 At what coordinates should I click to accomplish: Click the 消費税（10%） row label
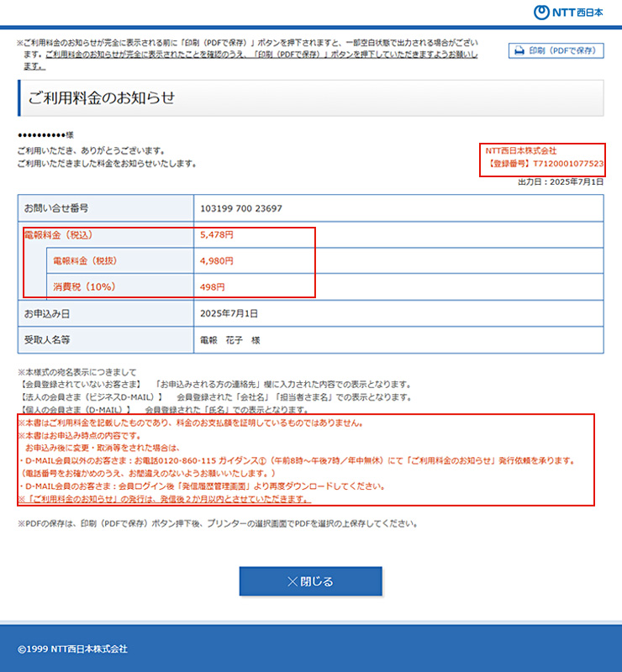tap(84, 287)
